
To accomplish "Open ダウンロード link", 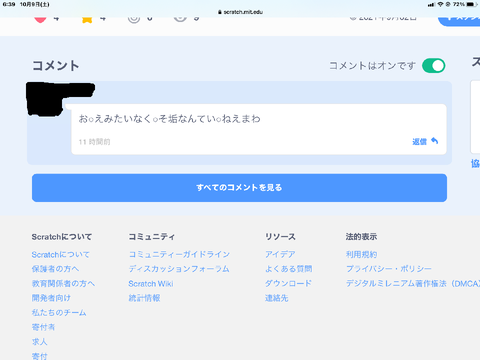I will coord(288,284).
